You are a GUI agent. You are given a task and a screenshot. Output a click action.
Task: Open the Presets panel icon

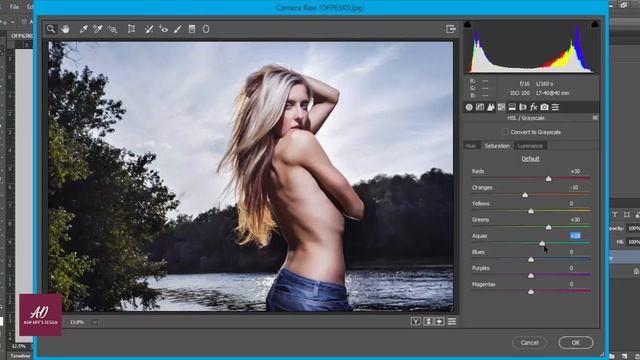[555, 107]
